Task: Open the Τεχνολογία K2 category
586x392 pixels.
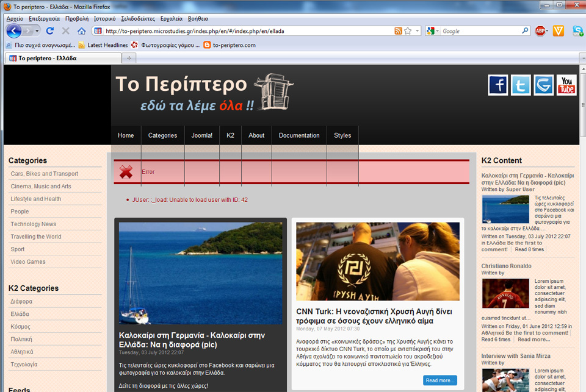Action: (24, 365)
